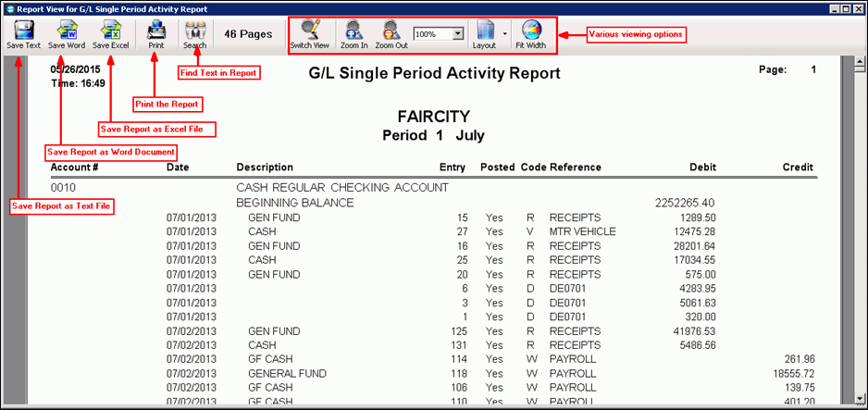
Task: Click entry number 125
Action: pos(459,331)
